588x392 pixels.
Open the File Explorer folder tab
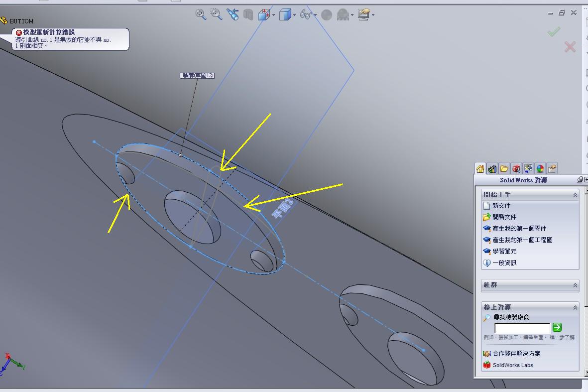(x=504, y=169)
